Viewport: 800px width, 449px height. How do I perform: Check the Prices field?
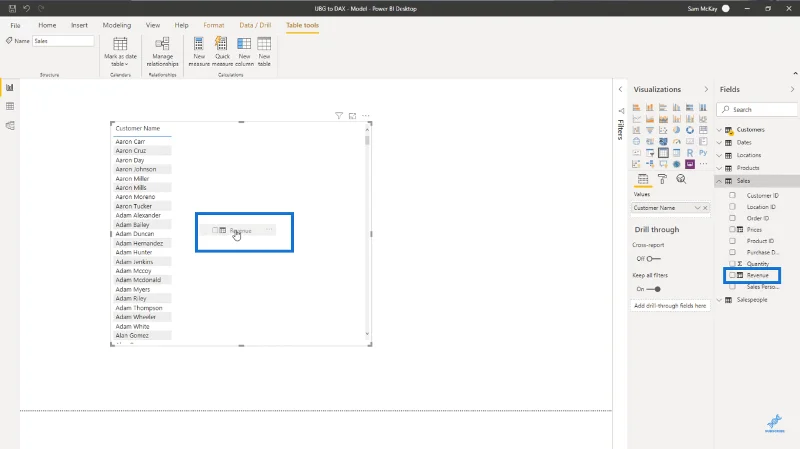point(732,230)
